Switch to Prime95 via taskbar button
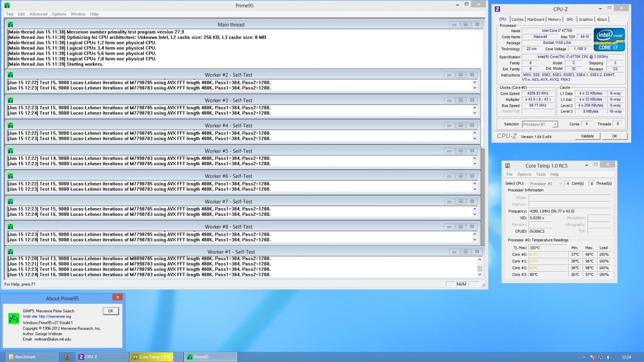644x362 pixels. [210, 357]
